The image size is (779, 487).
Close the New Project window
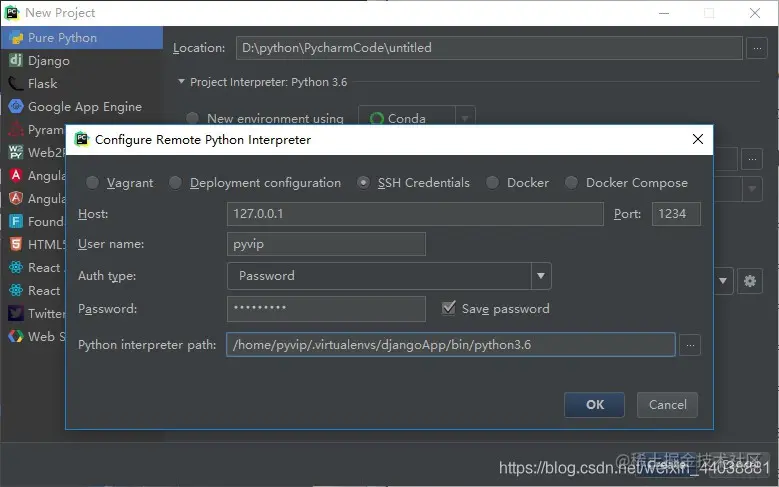pos(755,13)
